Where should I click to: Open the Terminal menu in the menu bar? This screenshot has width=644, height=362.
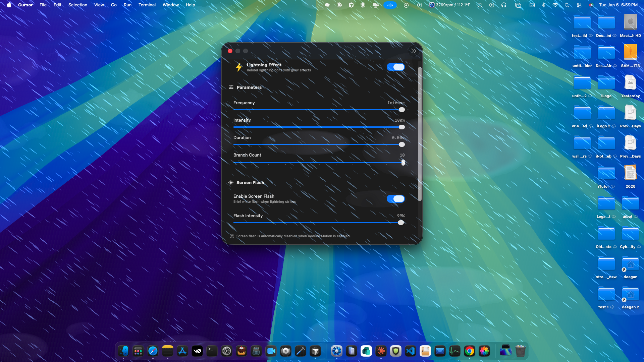147,5
